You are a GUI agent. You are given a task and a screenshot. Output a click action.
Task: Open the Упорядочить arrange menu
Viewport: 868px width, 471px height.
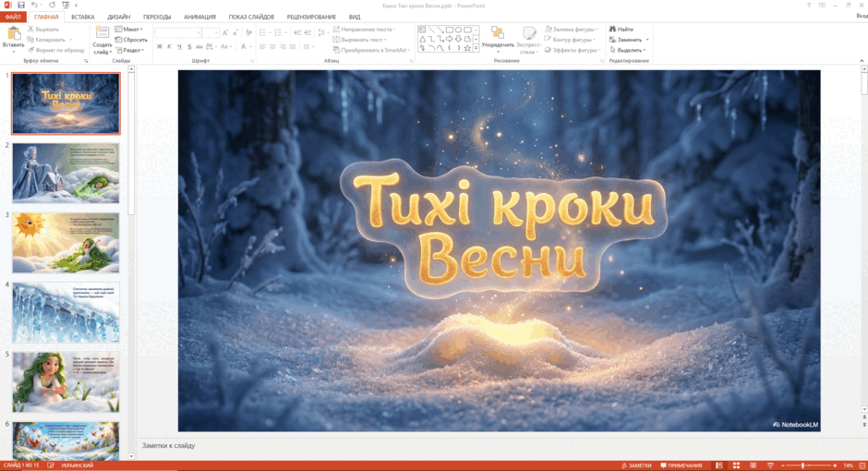click(498, 39)
